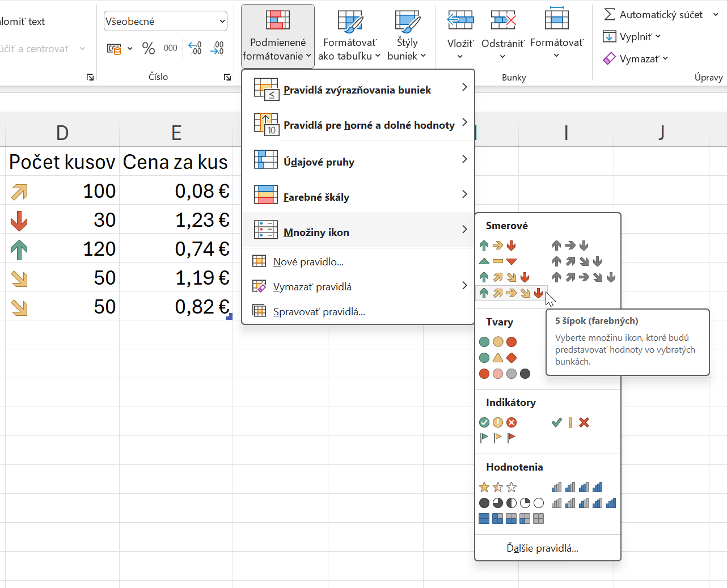
Task: Open Farebné škály submenu
Action: tap(358, 196)
